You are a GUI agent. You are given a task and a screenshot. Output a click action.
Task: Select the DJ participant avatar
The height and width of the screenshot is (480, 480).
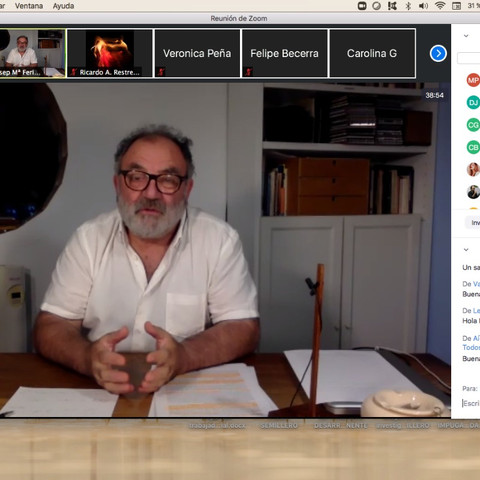(x=473, y=103)
